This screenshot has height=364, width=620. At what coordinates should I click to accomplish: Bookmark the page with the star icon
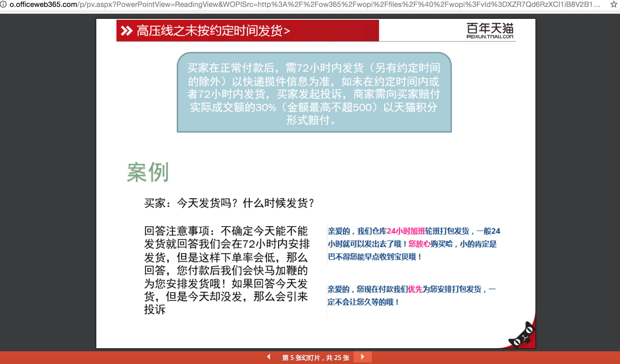[614, 4]
